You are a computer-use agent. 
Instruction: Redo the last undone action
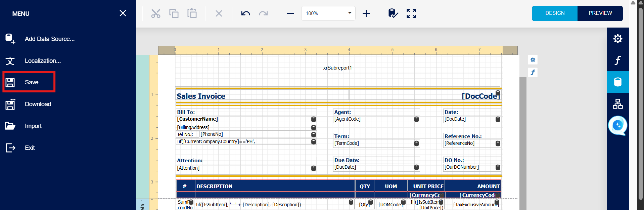point(264,13)
